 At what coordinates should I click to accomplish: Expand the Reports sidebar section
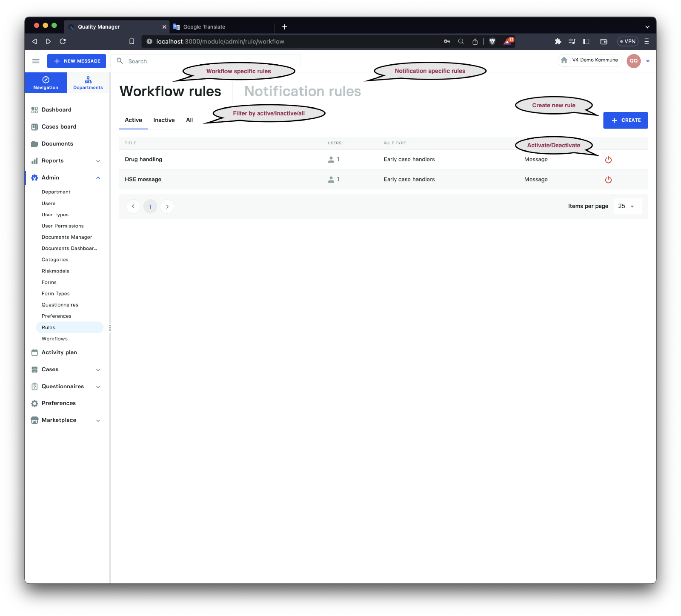[x=98, y=161]
